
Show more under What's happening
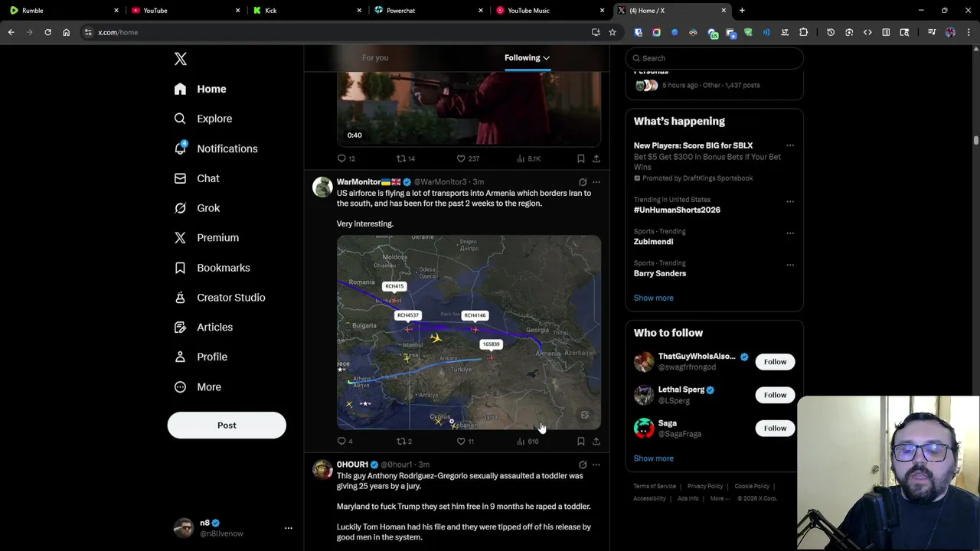(x=653, y=298)
